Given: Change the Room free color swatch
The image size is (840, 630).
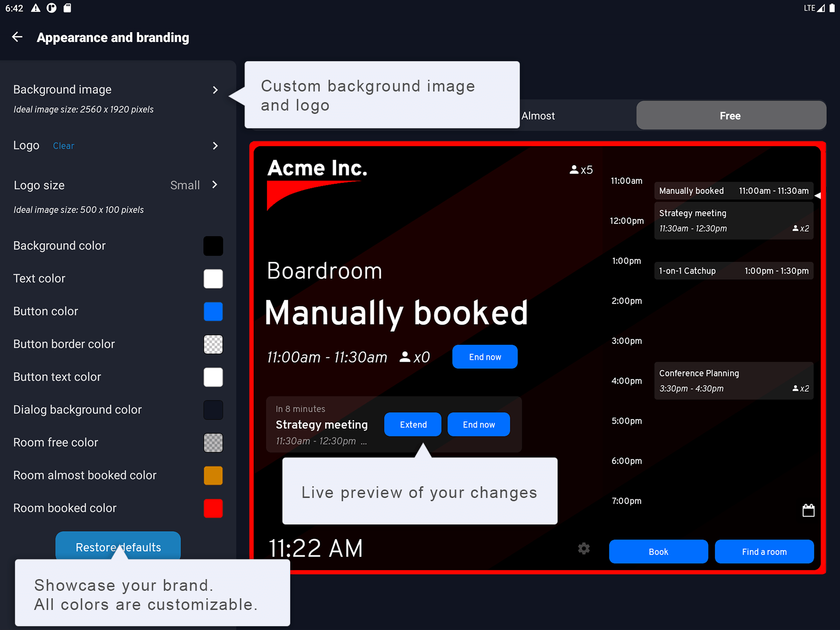Looking at the screenshot, I should pyautogui.click(x=213, y=442).
